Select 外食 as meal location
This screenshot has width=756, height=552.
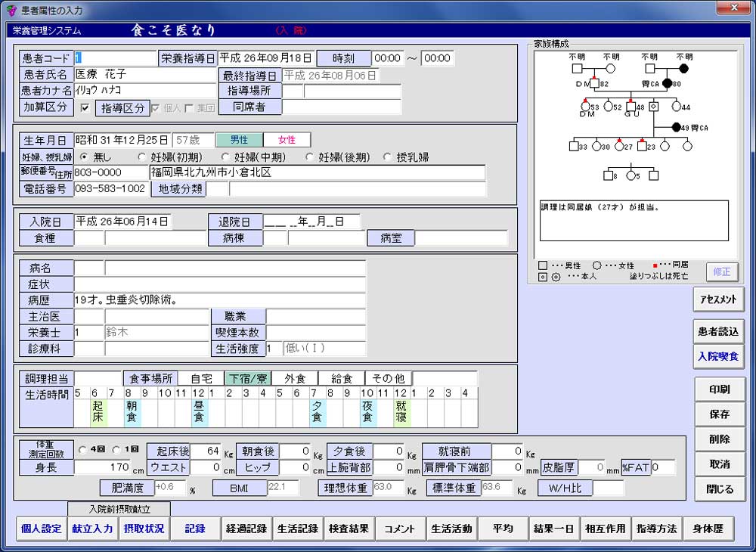click(295, 378)
